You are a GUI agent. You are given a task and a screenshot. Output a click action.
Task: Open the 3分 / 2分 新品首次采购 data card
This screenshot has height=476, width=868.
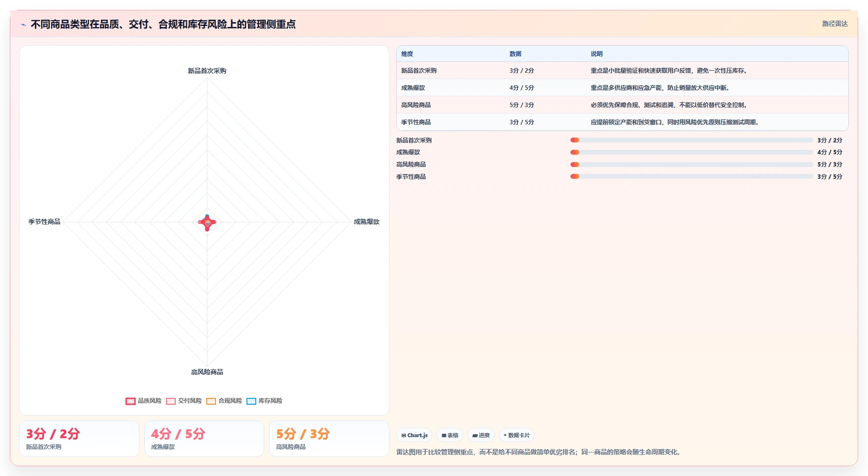79,439
